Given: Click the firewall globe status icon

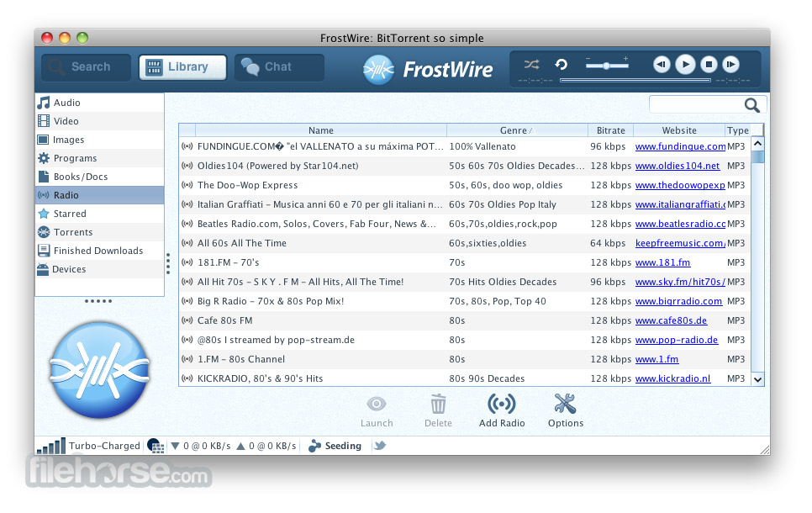Looking at the screenshot, I should (x=156, y=447).
